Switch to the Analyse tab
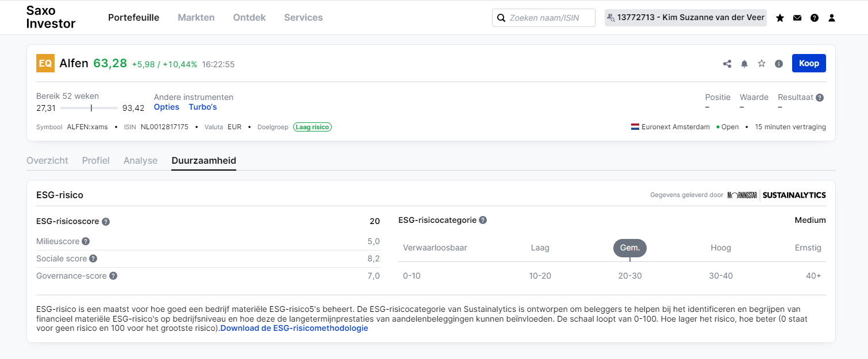Screen dimensions: 868x359 click(140, 160)
